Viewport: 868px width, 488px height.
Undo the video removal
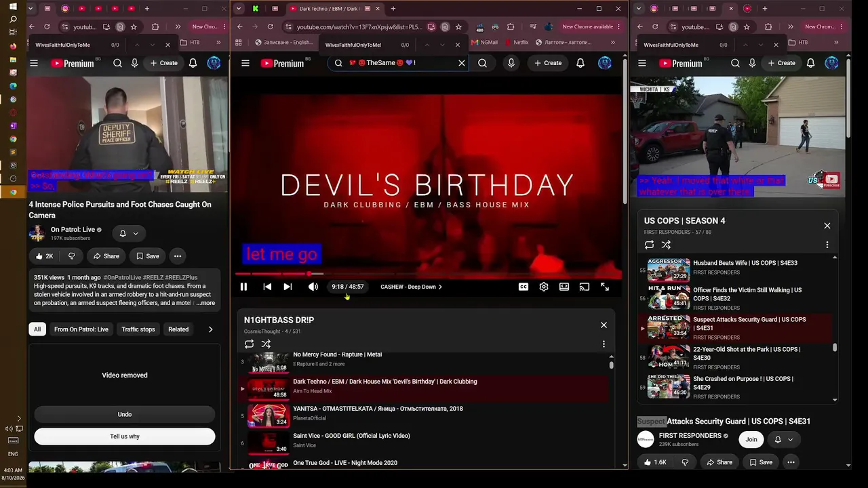(125, 414)
